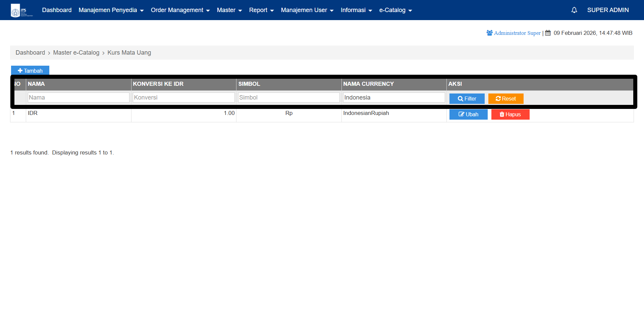Open Manajemen User menu
Screen dimensions: 644x317
(x=307, y=10)
